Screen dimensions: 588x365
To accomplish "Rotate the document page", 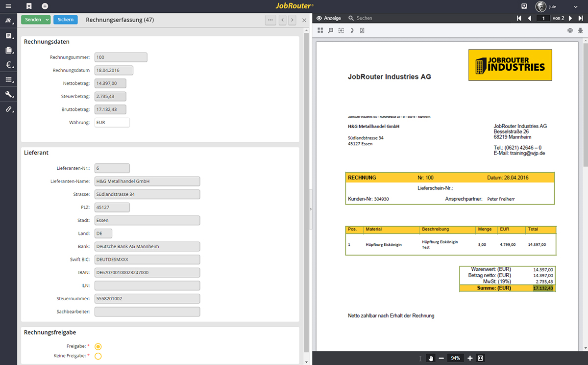I will coord(352,30).
